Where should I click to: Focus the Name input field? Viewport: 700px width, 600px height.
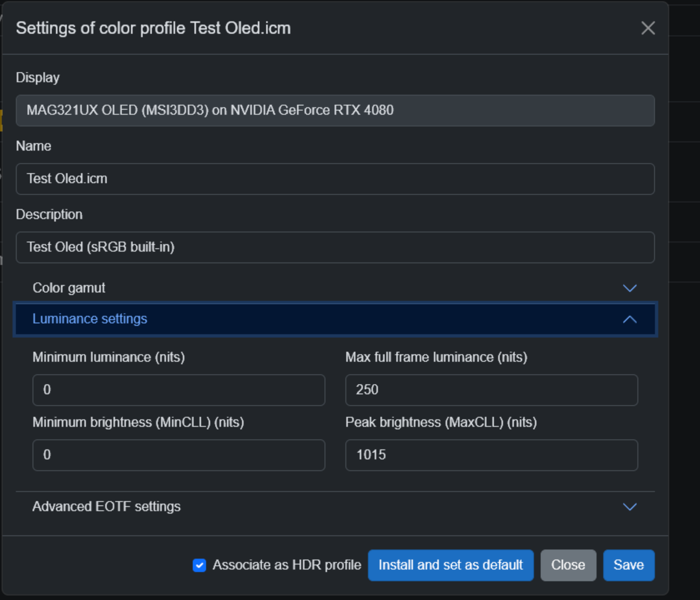(335, 179)
